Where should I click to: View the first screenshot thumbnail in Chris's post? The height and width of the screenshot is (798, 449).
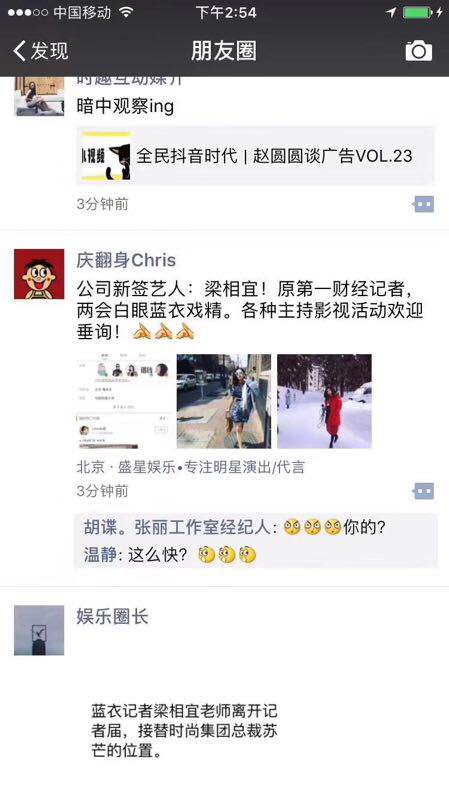124,401
